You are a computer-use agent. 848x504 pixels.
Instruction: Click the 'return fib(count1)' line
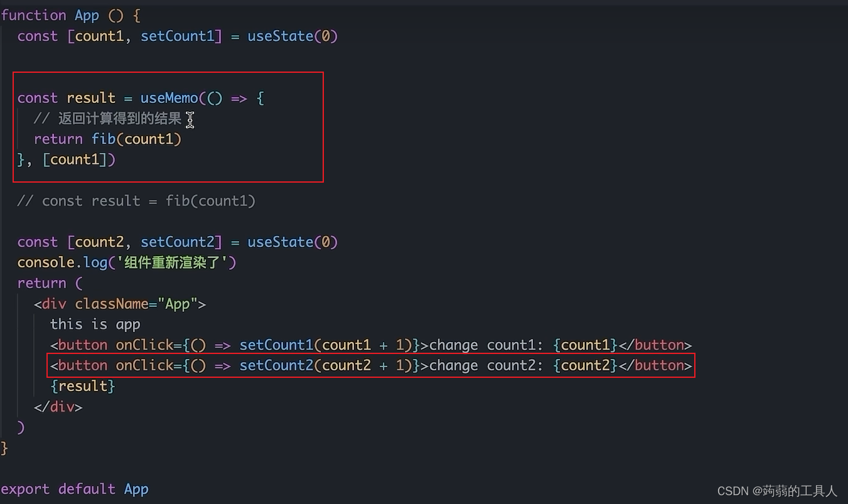107,139
